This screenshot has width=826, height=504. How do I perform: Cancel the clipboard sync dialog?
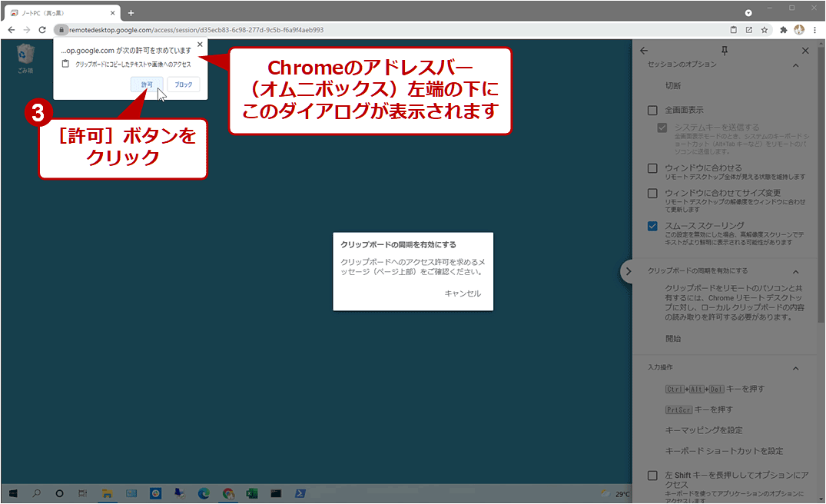(x=463, y=293)
